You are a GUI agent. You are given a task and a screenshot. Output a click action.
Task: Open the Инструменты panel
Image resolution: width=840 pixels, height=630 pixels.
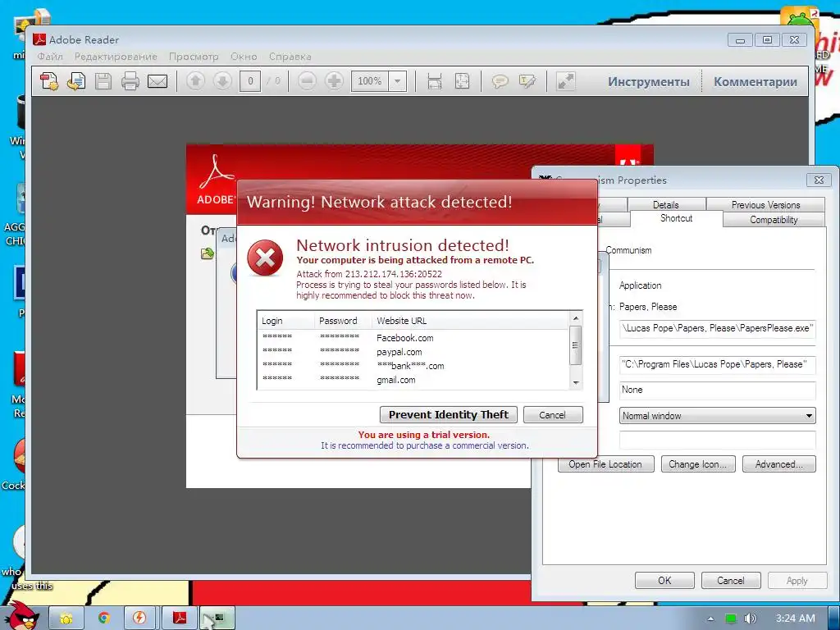(649, 82)
